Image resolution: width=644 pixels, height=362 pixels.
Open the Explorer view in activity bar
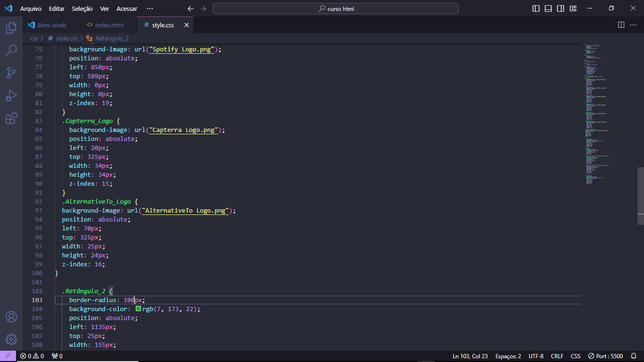tap(11, 28)
